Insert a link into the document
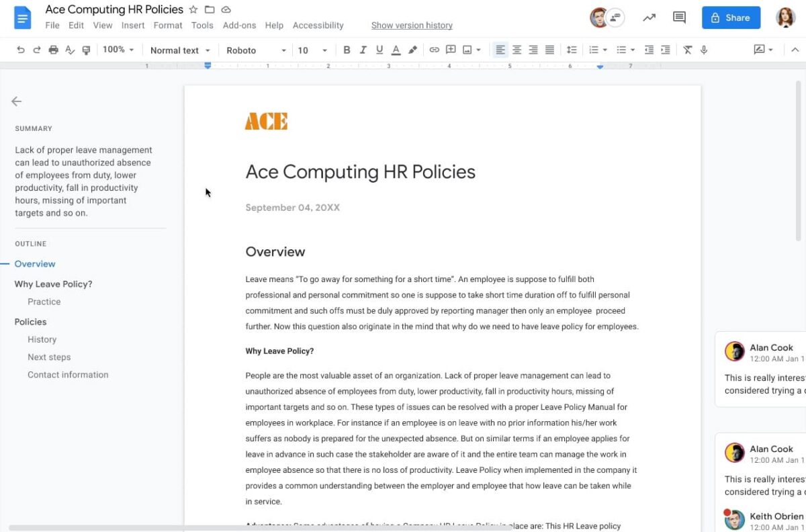 coord(435,50)
